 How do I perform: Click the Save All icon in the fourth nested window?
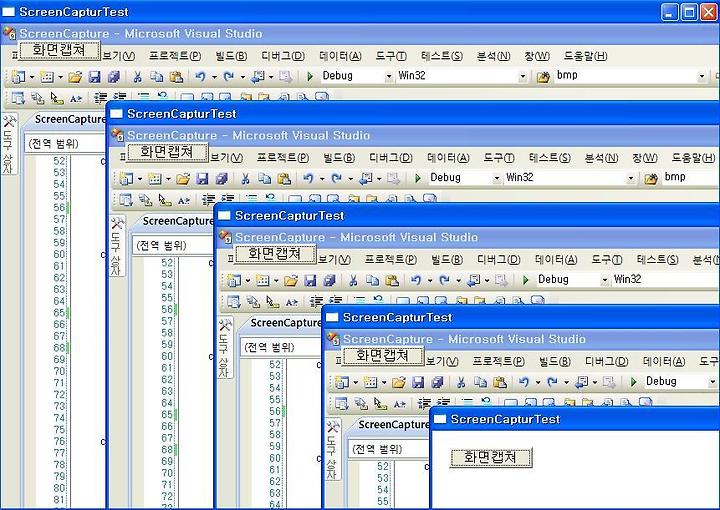click(x=437, y=382)
